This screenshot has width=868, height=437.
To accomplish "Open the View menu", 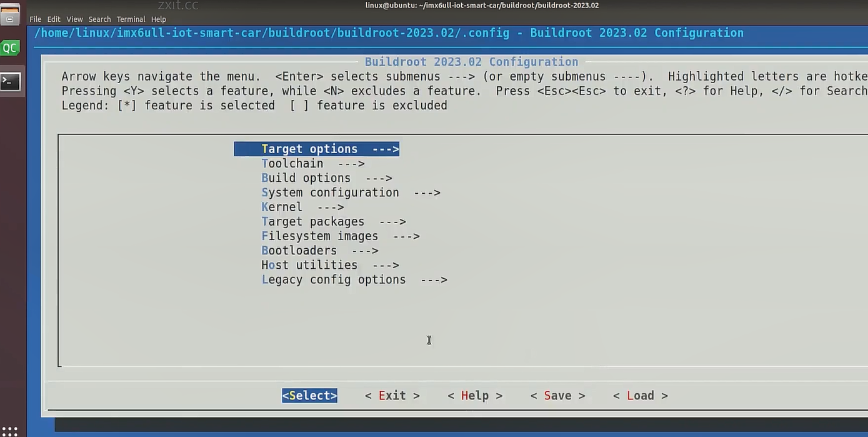I will coord(74,19).
